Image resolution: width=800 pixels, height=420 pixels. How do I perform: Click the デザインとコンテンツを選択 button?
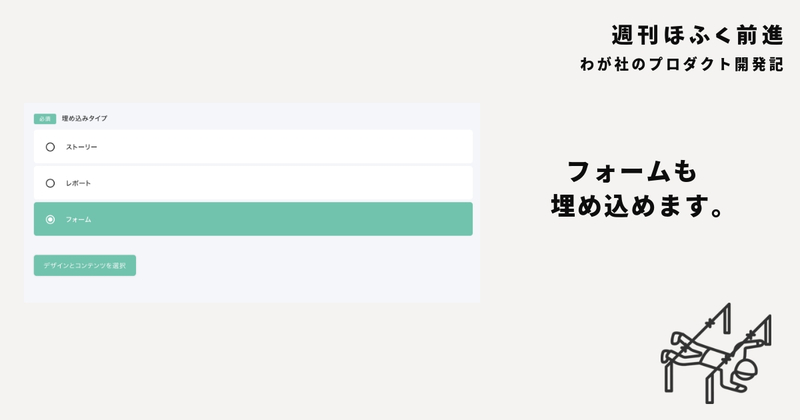click(x=85, y=265)
